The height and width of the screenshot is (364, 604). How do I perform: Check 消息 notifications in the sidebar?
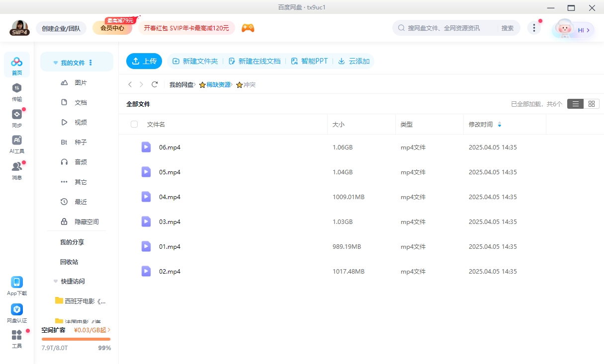point(17,169)
